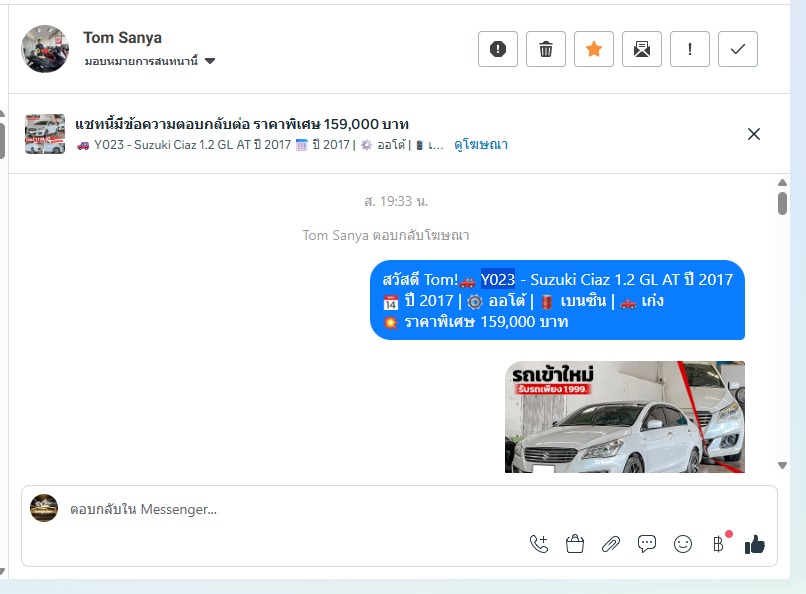The image size is (806, 594).
Task: Mark conversation as unread with envelope icon
Action: pos(642,49)
